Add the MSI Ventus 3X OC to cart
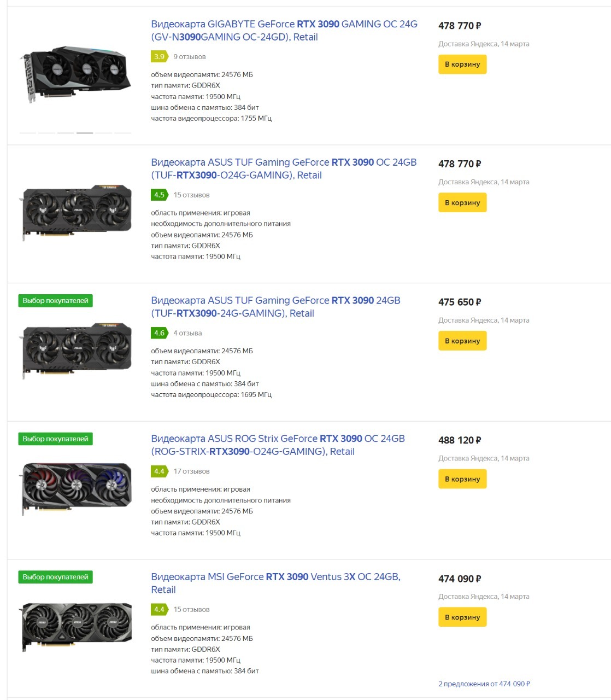The image size is (611, 700). click(x=462, y=617)
